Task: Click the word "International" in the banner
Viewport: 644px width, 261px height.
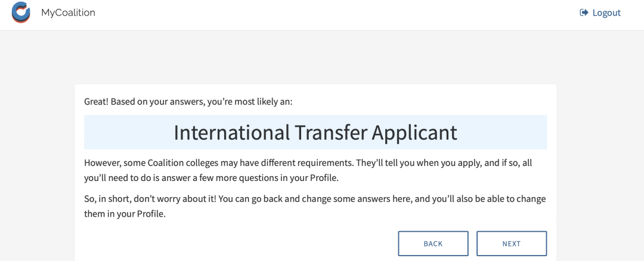Action: pos(231,133)
